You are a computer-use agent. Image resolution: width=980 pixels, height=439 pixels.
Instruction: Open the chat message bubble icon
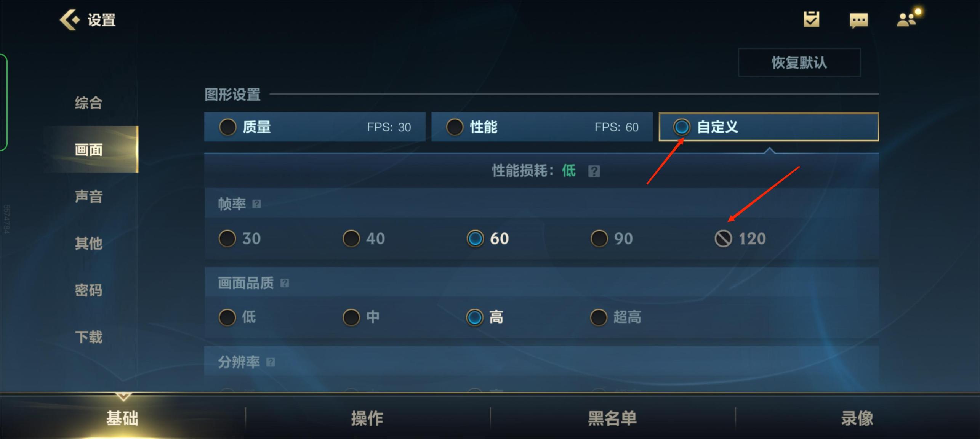(859, 20)
